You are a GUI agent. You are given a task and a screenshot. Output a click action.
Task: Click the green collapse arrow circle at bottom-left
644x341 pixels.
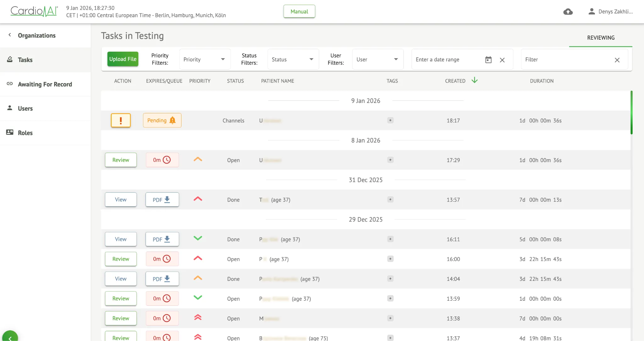point(10,337)
